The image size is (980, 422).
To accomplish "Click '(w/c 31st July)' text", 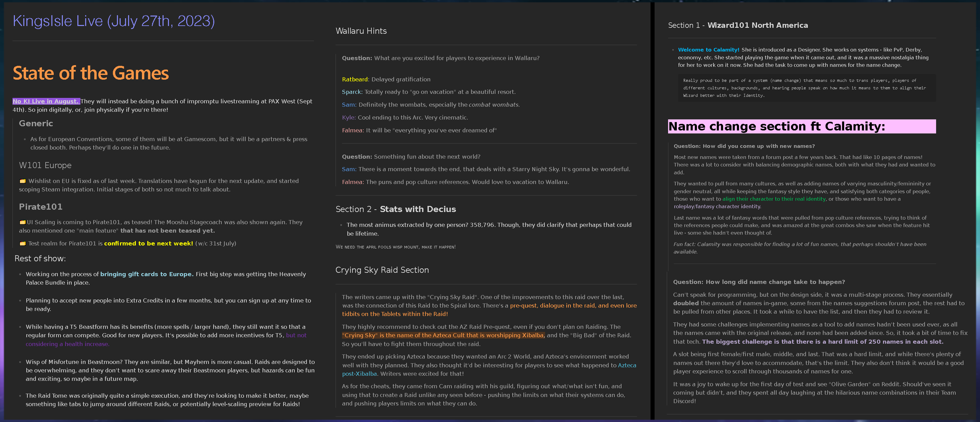I will 215,243.
